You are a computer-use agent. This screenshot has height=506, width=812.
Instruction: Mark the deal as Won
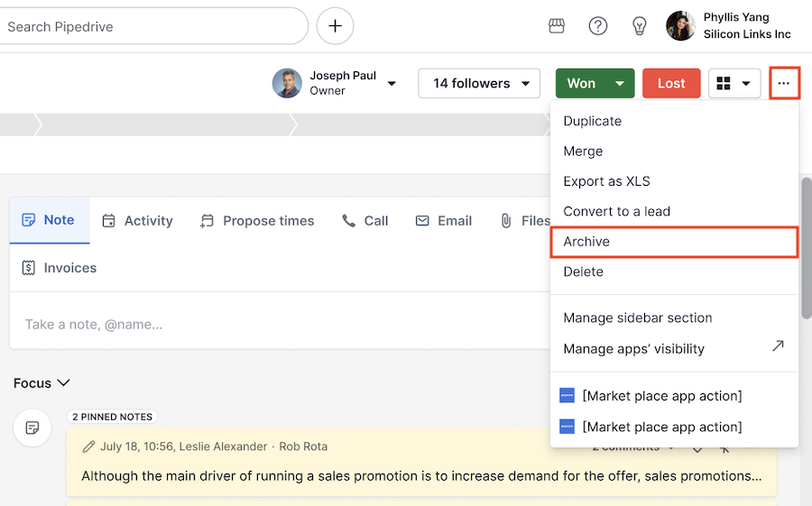581,83
